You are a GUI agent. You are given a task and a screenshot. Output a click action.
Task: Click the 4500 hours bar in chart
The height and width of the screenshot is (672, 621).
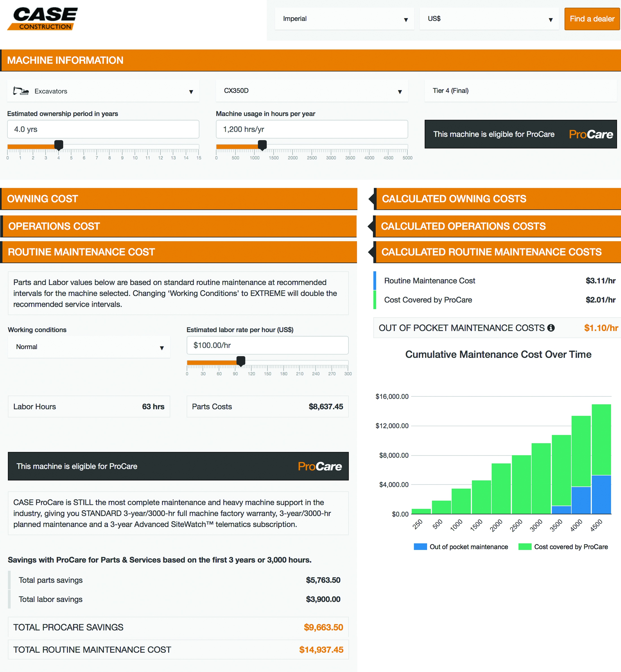[x=601, y=459]
